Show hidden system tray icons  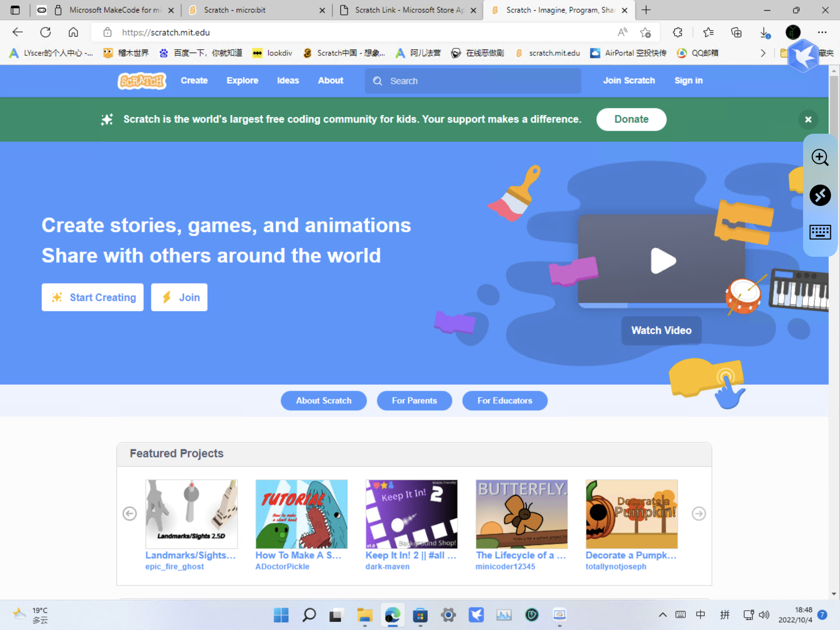pos(662,615)
